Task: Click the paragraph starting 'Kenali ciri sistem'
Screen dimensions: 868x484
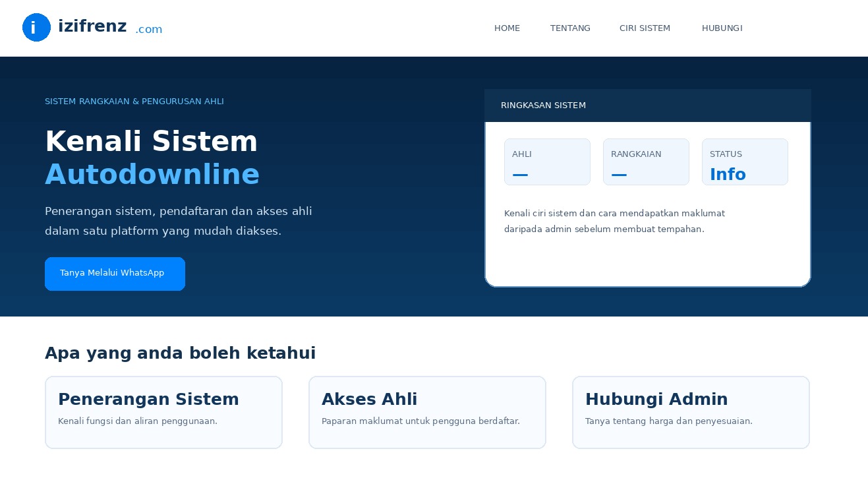Action: (614, 222)
